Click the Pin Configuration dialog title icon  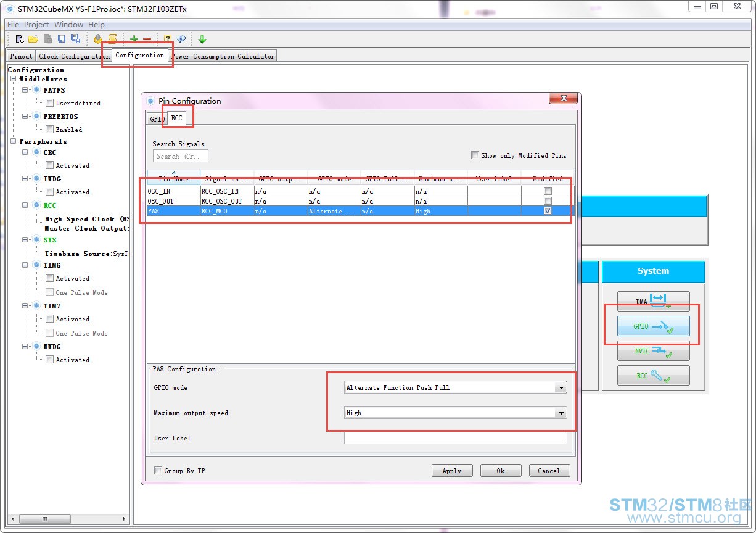click(150, 101)
